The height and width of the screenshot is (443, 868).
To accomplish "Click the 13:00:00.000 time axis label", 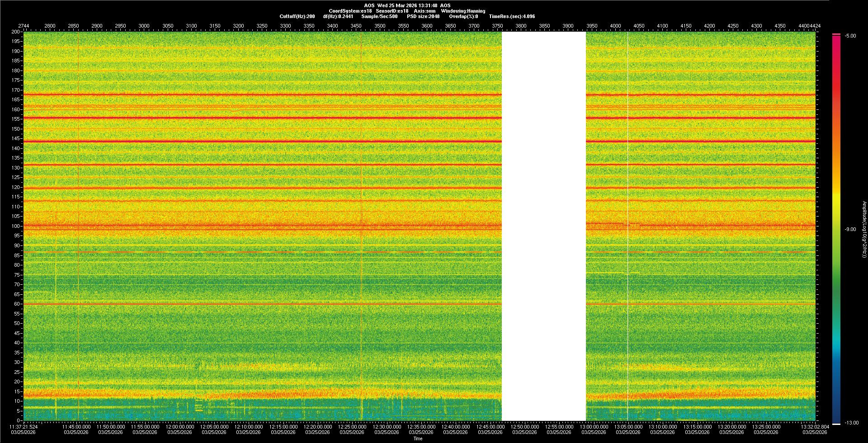I will 594,426.
